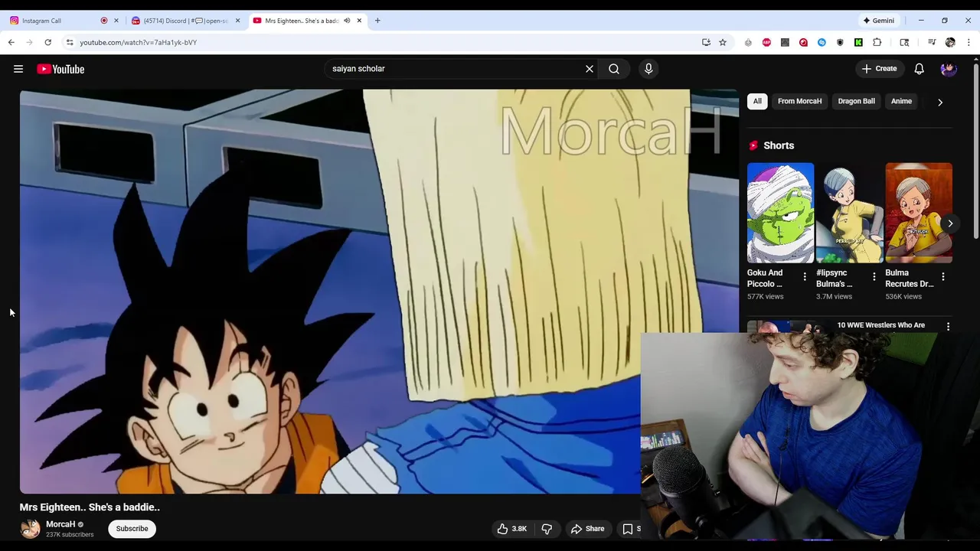Select the From MorcaH chip
Viewport: 980px width, 551px height.
click(799, 101)
